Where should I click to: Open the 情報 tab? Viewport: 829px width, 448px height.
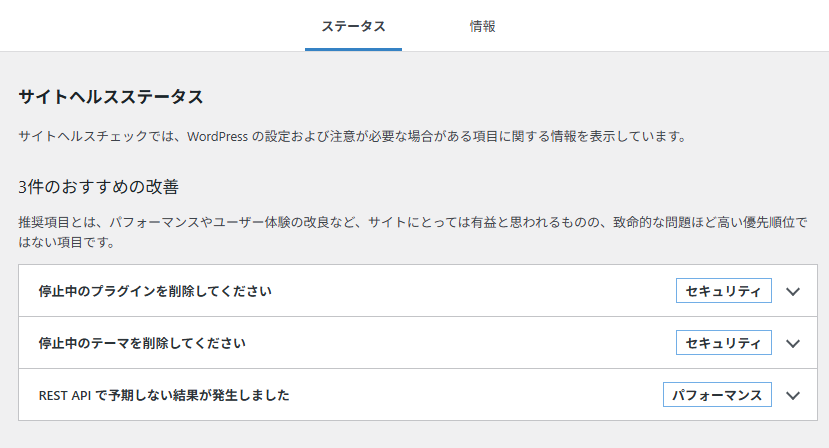[482, 26]
